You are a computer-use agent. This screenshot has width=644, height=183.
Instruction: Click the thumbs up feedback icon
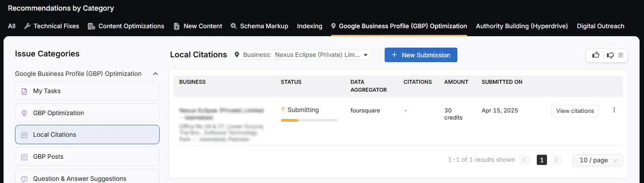coord(596,55)
